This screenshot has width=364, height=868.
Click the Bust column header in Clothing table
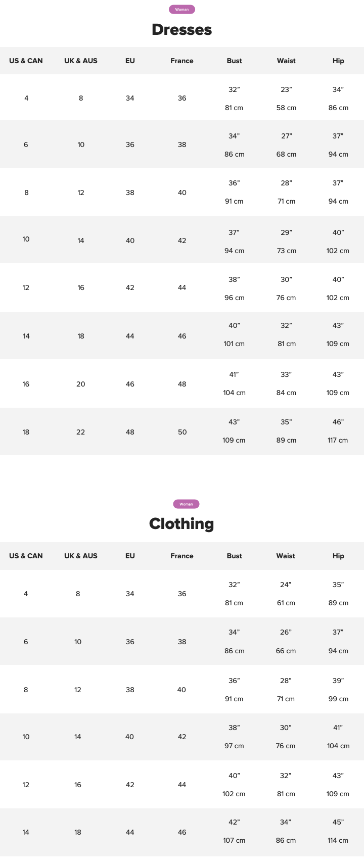(x=234, y=556)
